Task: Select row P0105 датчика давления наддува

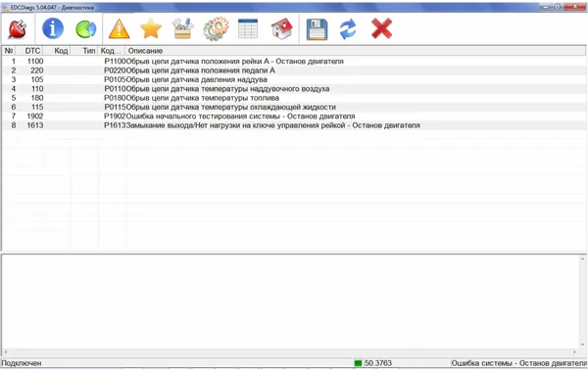Action: tap(294, 79)
